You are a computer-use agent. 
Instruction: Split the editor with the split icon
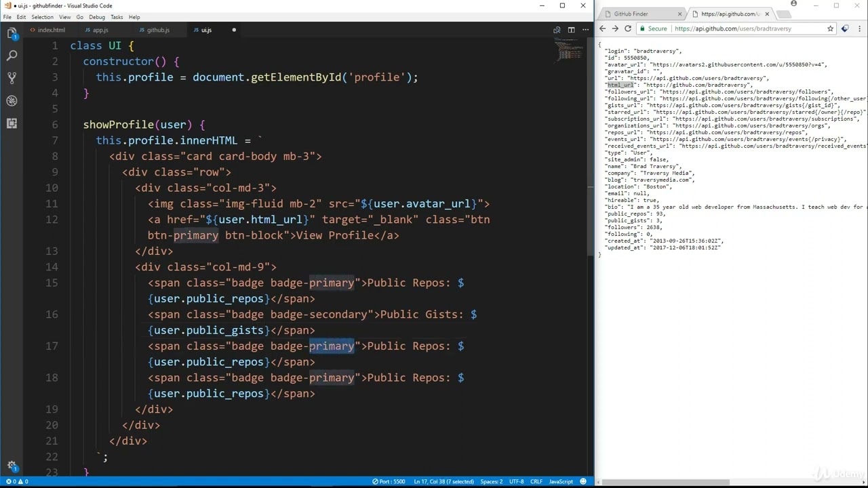[x=571, y=30]
